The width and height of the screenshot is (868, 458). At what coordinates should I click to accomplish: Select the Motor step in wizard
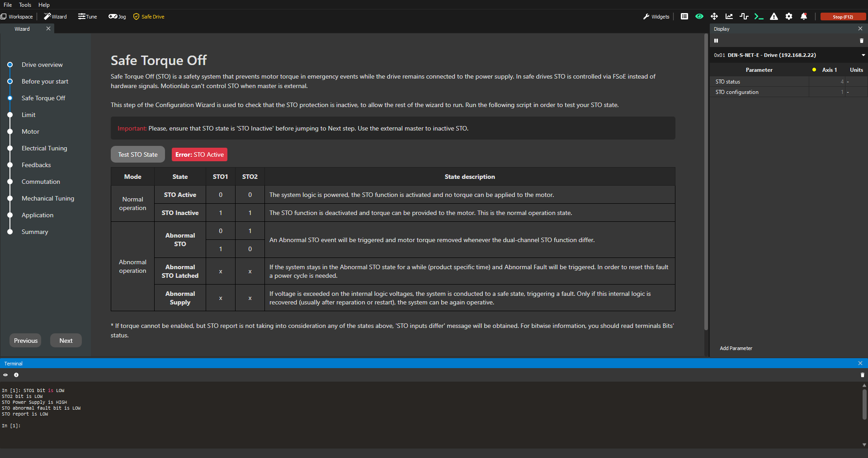30,131
